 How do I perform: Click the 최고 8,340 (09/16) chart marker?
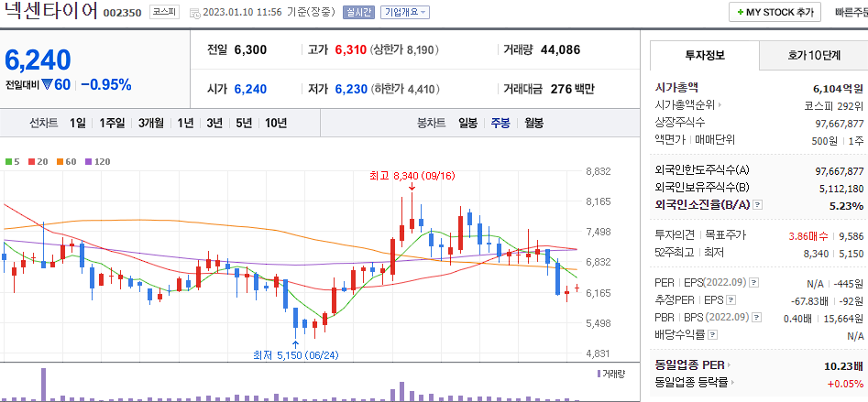point(412,176)
